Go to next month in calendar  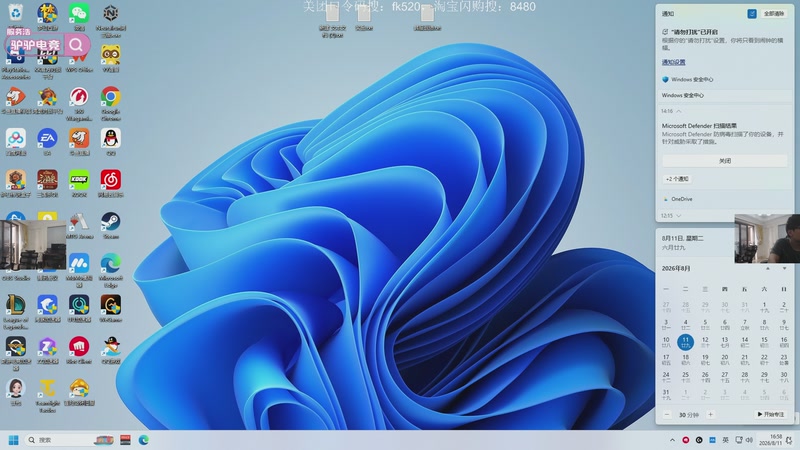click(784, 268)
